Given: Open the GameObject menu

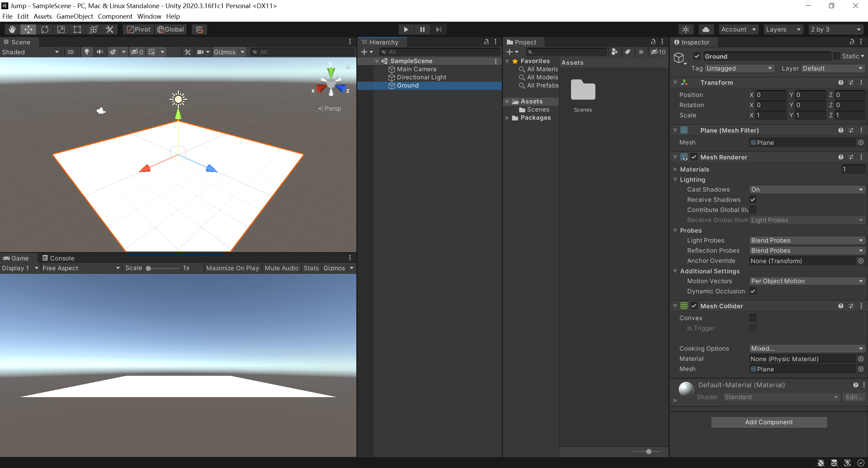Looking at the screenshot, I should pyautogui.click(x=75, y=16).
